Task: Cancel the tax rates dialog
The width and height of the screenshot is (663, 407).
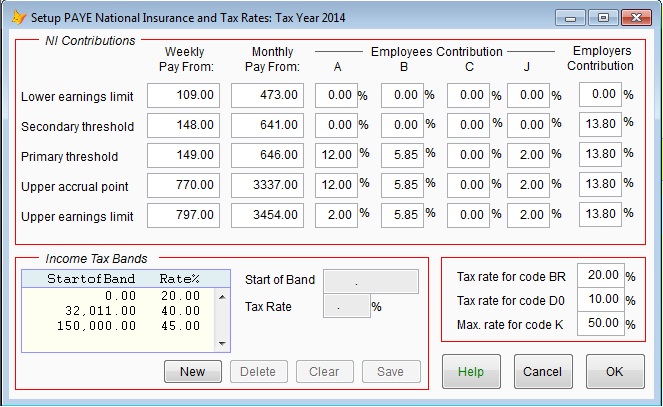Action: [543, 371]
